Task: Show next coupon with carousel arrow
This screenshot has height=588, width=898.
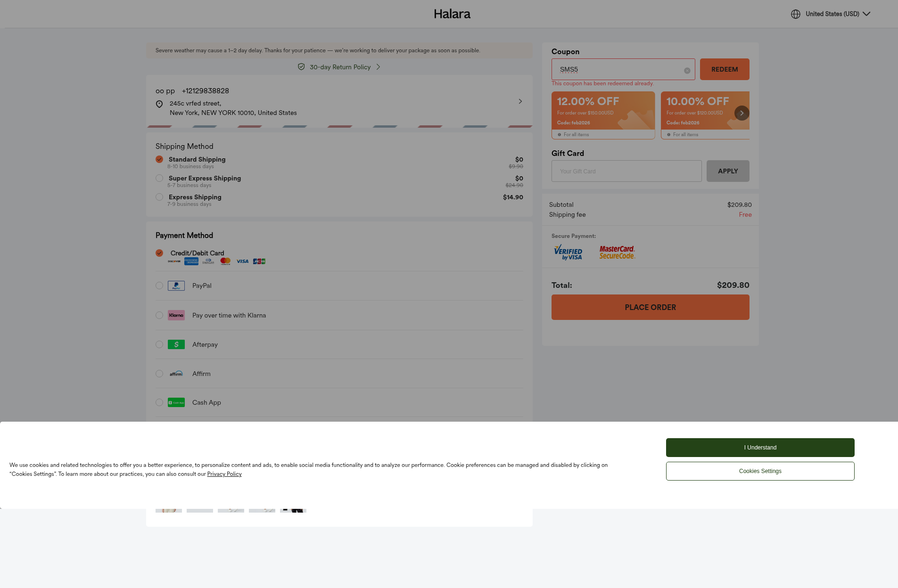Action: [741, 113]
